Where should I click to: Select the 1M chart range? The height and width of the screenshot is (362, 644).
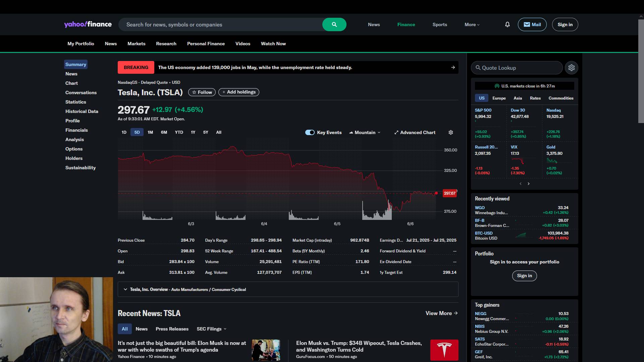[x=150, y=132]
